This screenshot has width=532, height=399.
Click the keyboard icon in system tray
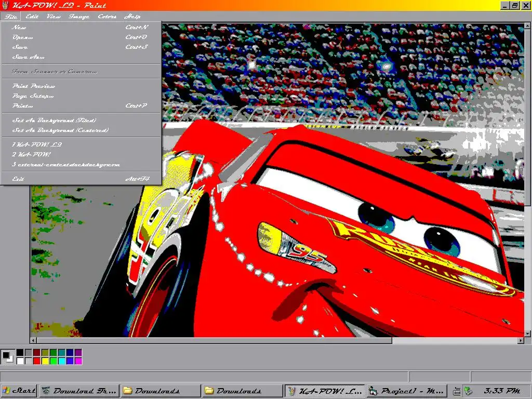457,392
